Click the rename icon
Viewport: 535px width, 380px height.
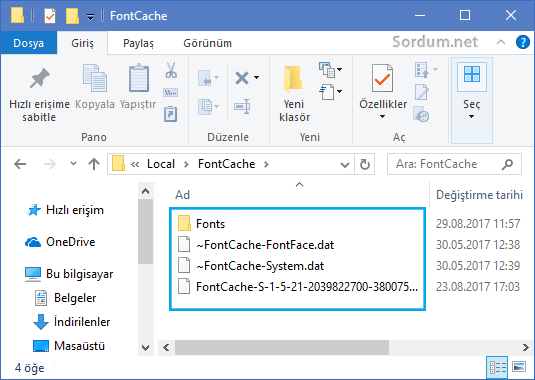pos(242,107)
